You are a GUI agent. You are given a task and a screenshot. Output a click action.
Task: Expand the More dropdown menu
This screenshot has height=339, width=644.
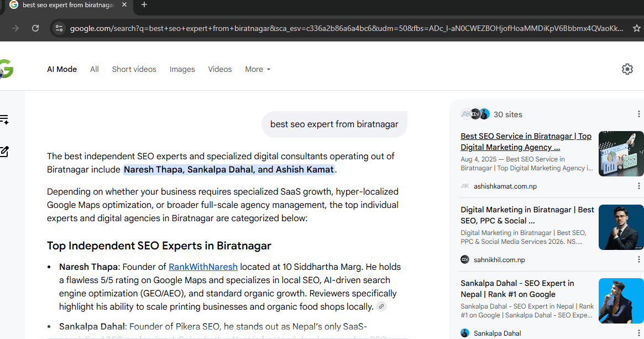click(258, 70)
